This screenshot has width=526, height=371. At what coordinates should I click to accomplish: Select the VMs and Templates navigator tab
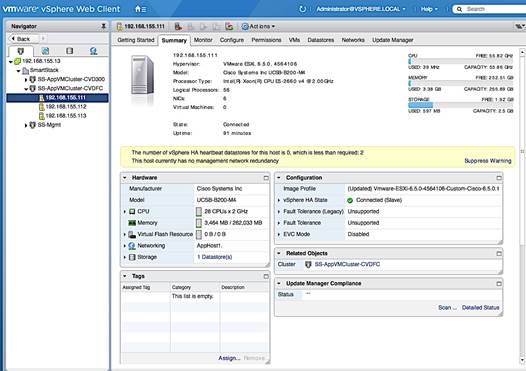45,51
